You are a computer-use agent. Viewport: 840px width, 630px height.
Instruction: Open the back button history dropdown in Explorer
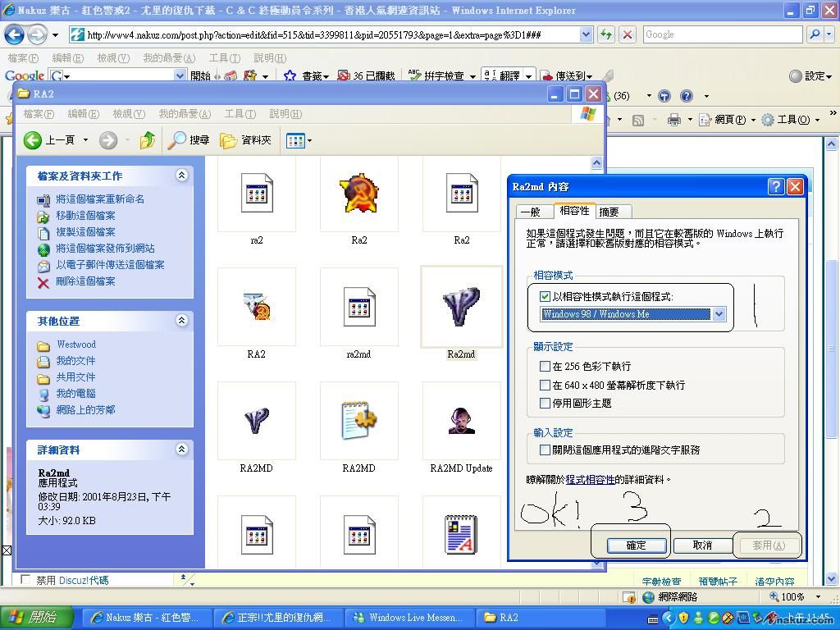[x=85, y=140]
